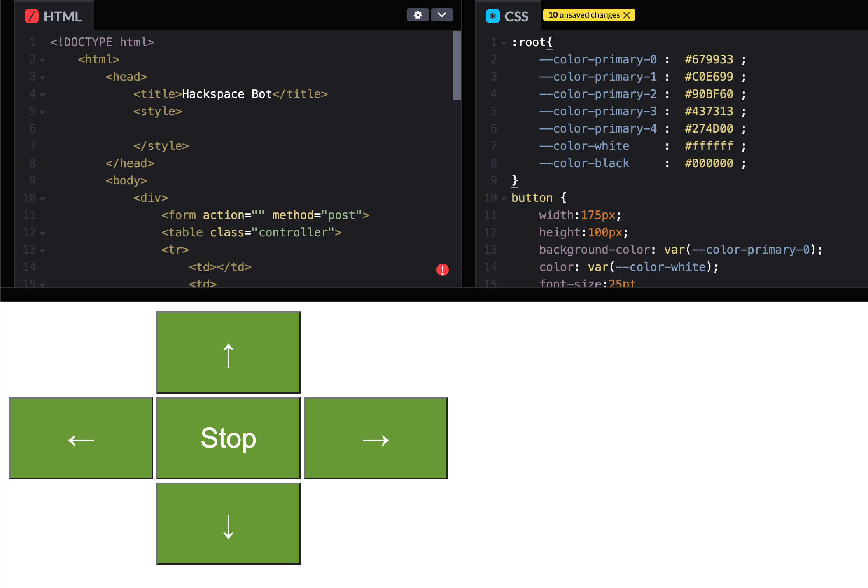Click the blue CSS asterisk panel icon
Viewport: 868px width, 588px height.
[x=492, y=16]
